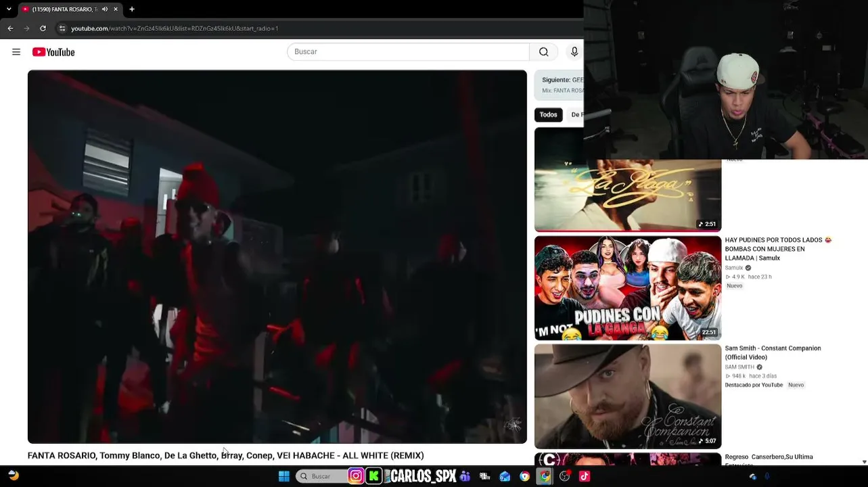
Task: Go forward with the browser forward arrow
Action: pos(26,28)
